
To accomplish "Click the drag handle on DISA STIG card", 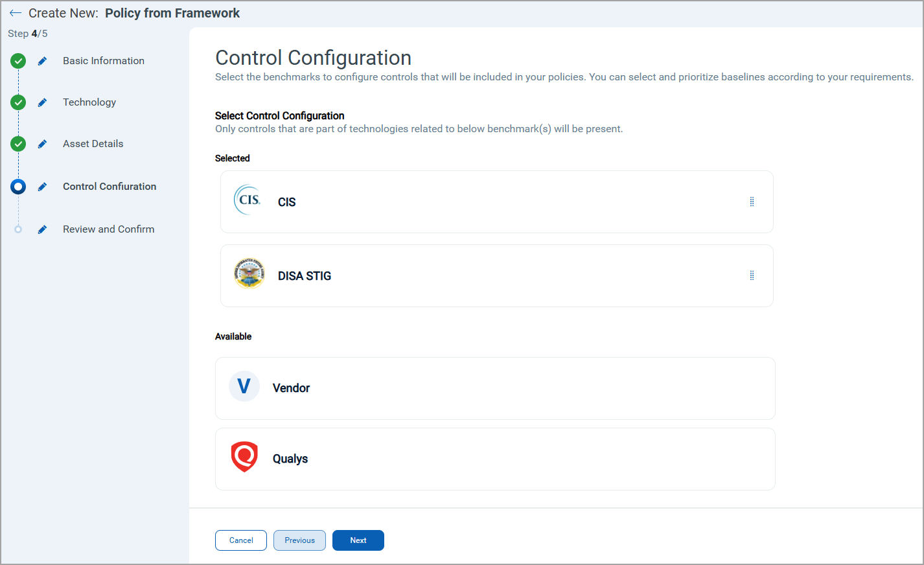I will tap(752, 275).
